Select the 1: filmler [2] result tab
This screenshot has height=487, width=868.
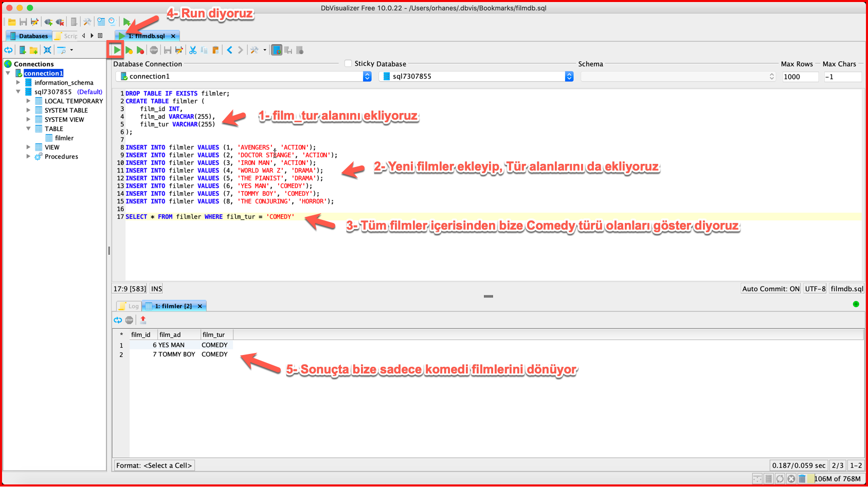(x=173, y=306)
